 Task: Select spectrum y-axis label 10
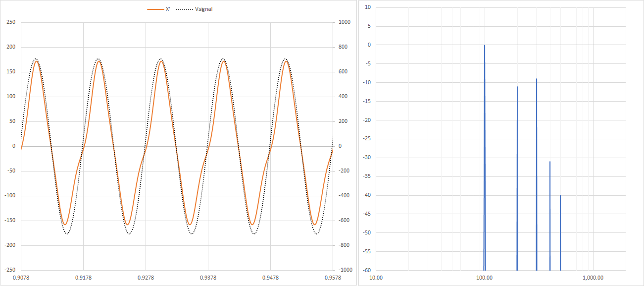coord(368,7)
